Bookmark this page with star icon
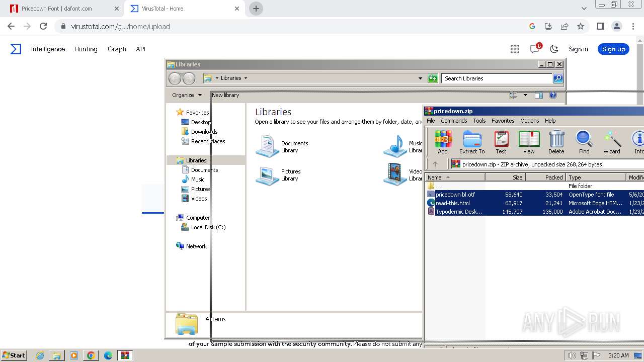Image resolution: width=644 pixels, height=362 pixels. [581, 26]
